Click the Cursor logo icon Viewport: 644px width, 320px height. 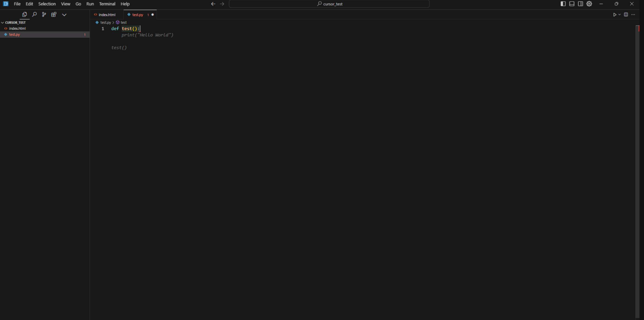click(x=6, y=4)
